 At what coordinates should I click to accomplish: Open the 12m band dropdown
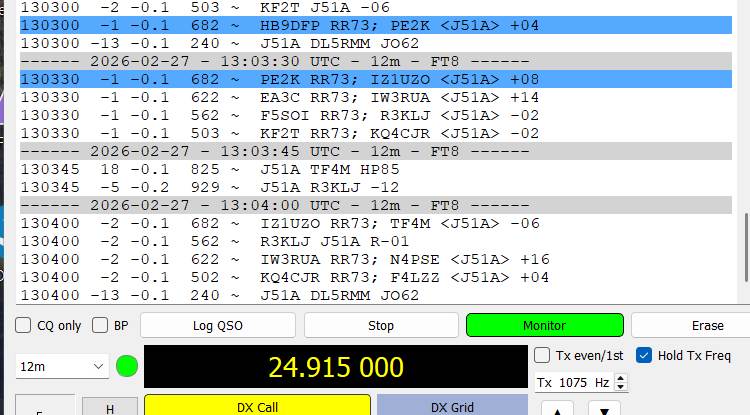[x=62, y=367]
